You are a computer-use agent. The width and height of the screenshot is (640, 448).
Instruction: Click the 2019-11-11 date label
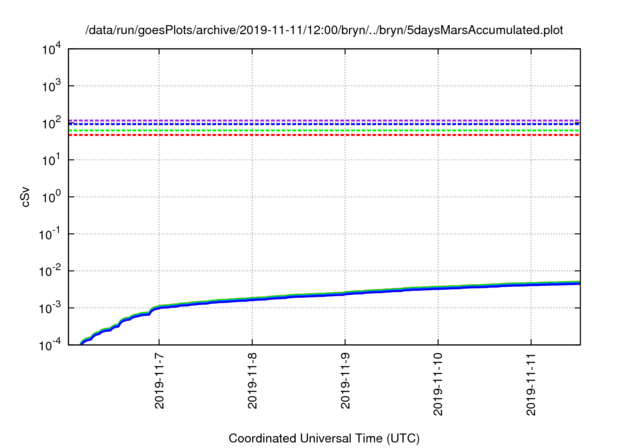pyautogui.click(x=531, y=384)
